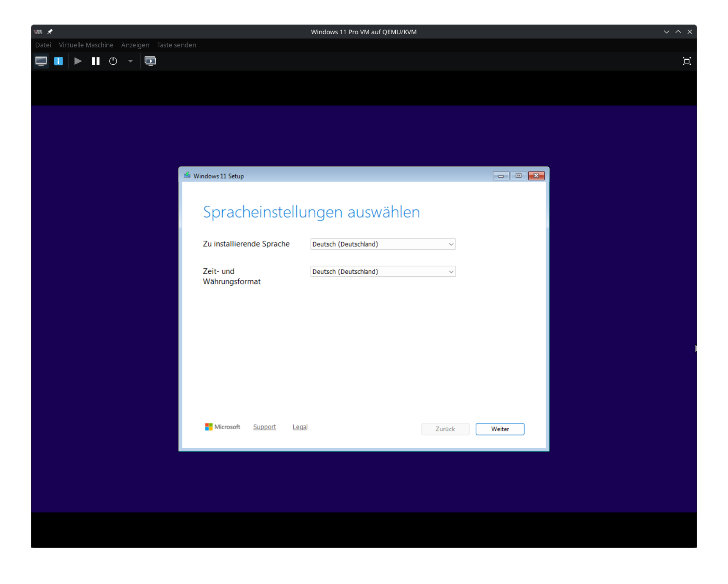
Task: Show the graphical console view
Action: (41, 61)
